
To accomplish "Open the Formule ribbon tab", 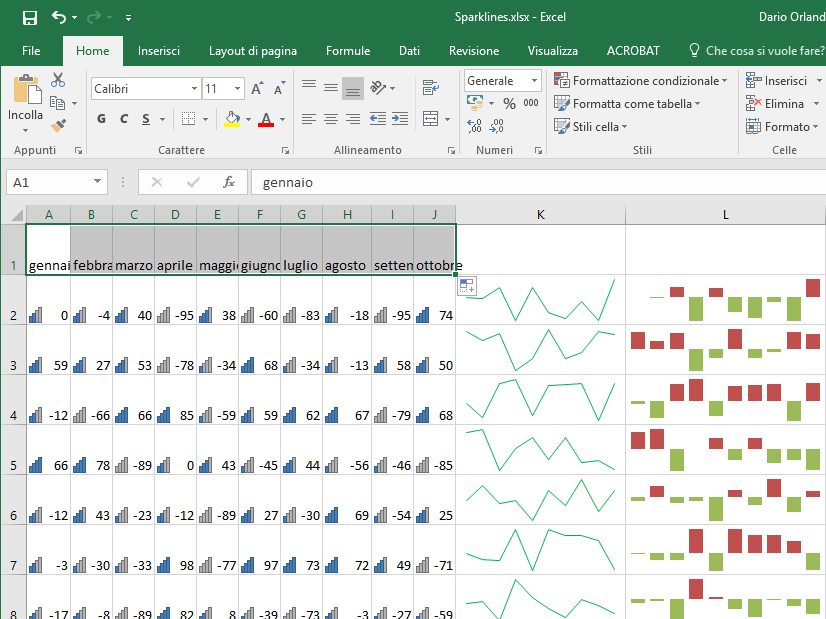I will [348, 51].
